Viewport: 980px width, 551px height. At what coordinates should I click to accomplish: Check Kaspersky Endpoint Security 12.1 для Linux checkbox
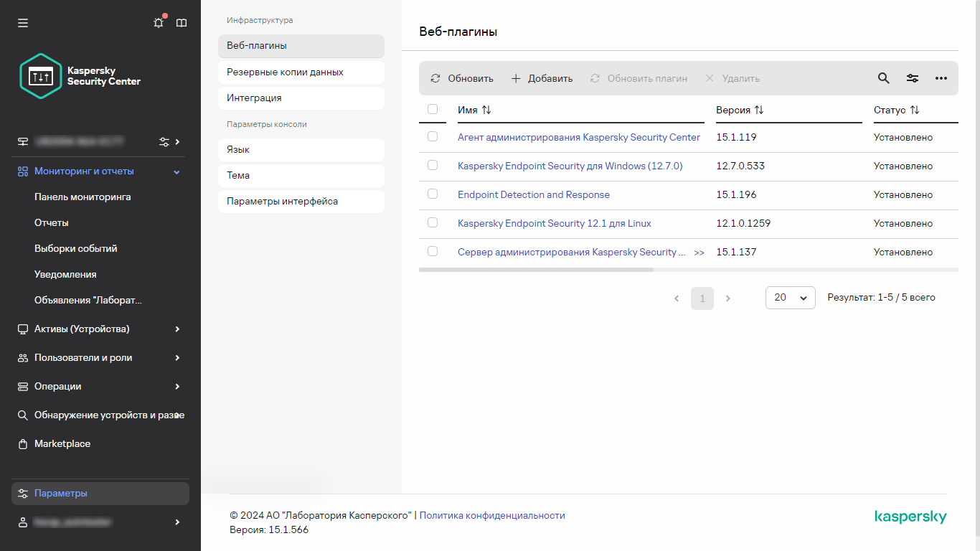pos(433,222)
